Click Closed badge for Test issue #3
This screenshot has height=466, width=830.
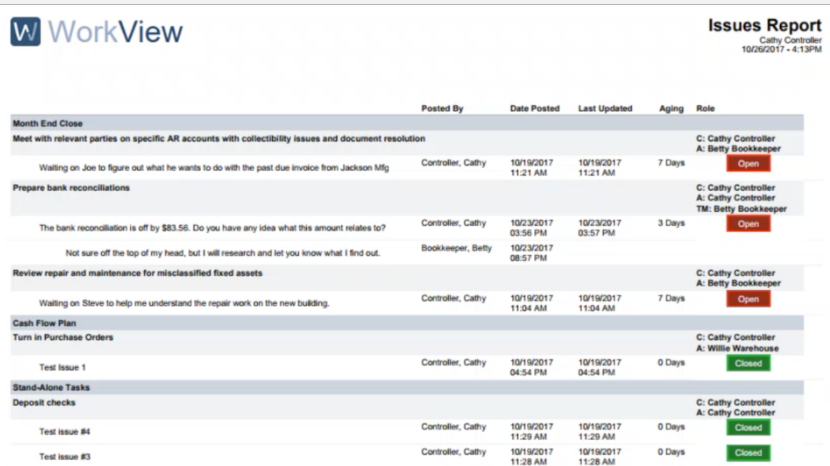[x=748, y=453]
